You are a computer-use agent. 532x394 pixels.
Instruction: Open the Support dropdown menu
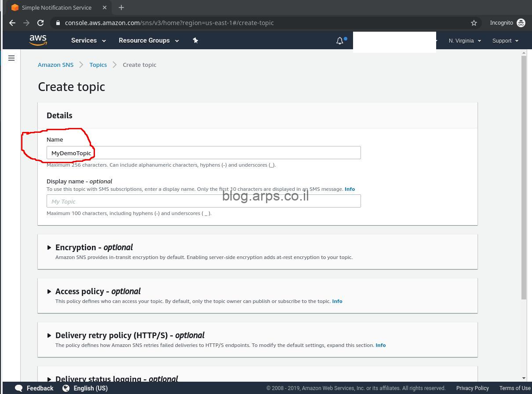pos(505,40)
